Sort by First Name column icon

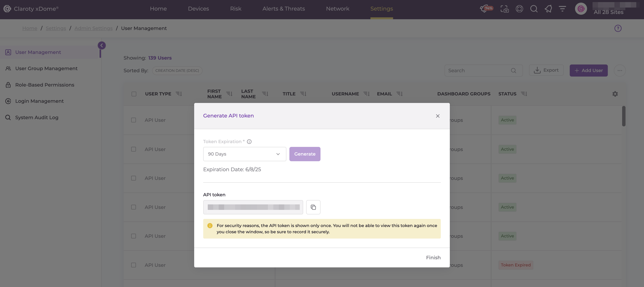point(229,94)
